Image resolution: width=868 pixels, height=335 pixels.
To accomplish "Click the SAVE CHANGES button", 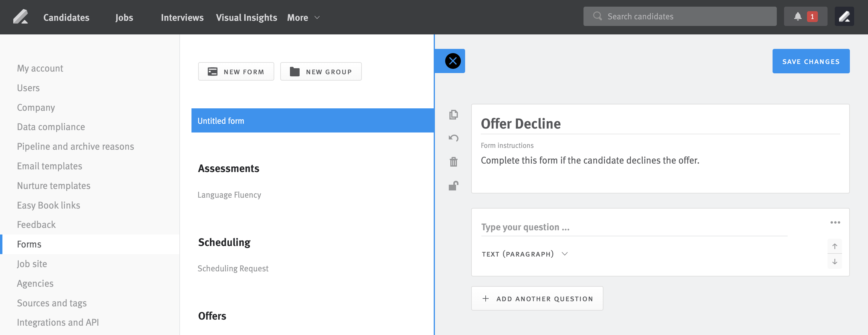I will coord(811,61).
